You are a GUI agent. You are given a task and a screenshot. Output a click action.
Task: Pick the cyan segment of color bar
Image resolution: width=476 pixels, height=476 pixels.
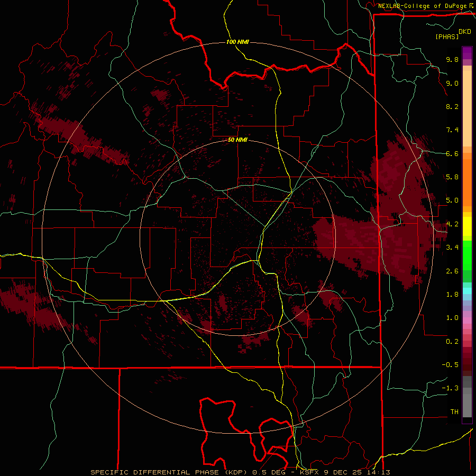click(x=467, y=291)
